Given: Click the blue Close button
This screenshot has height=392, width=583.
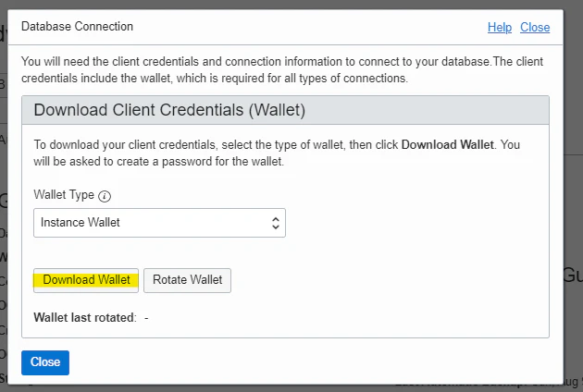Looking at the screenshot, I should click(45, 362).
